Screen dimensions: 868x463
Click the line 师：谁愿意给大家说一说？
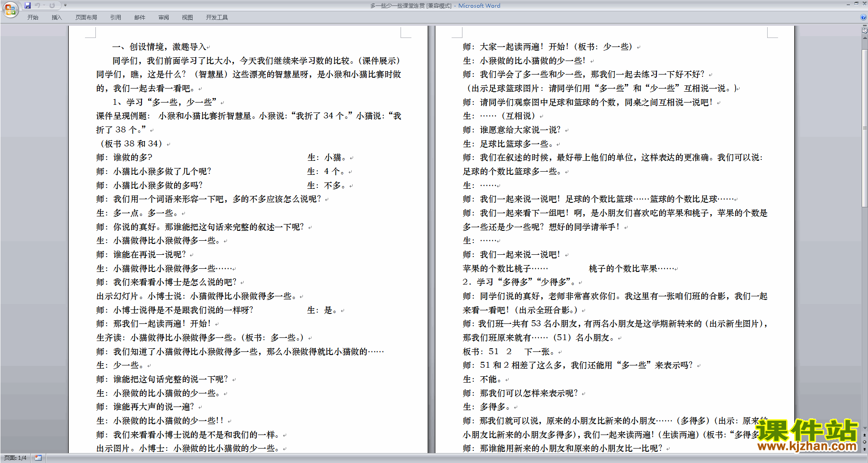pyautogui.click(x=512, y=130)
